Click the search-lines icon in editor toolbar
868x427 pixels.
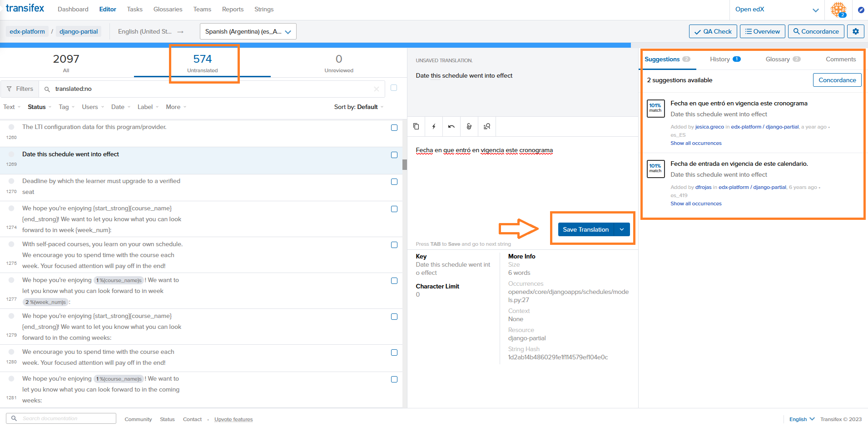click(x=487, y=127)
